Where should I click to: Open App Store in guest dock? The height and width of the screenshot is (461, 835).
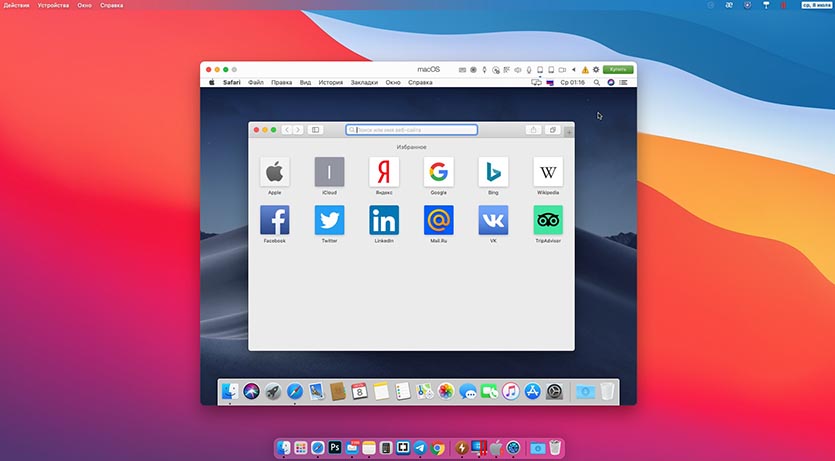[533, 391]
